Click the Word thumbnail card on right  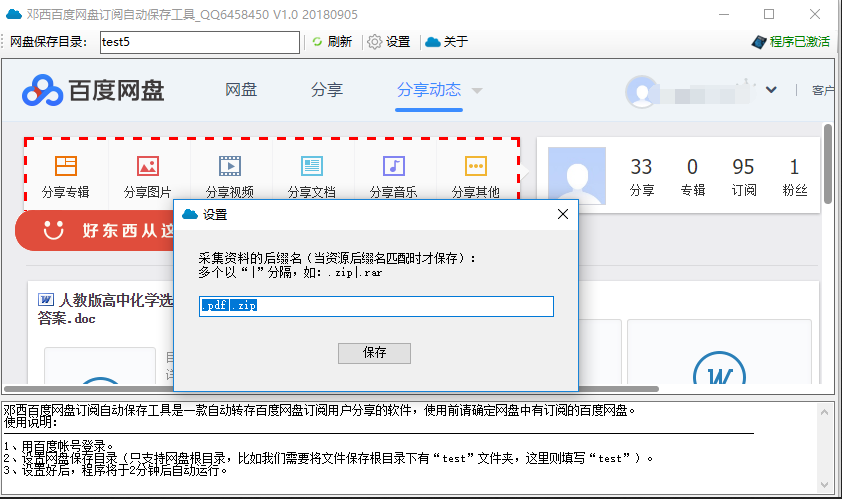719,352
